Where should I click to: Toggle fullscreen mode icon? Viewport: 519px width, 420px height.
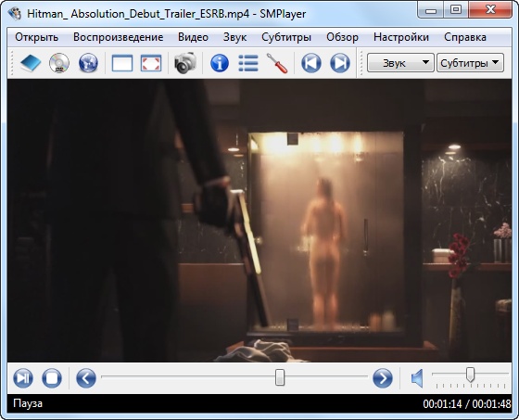[x=151, y=63]
